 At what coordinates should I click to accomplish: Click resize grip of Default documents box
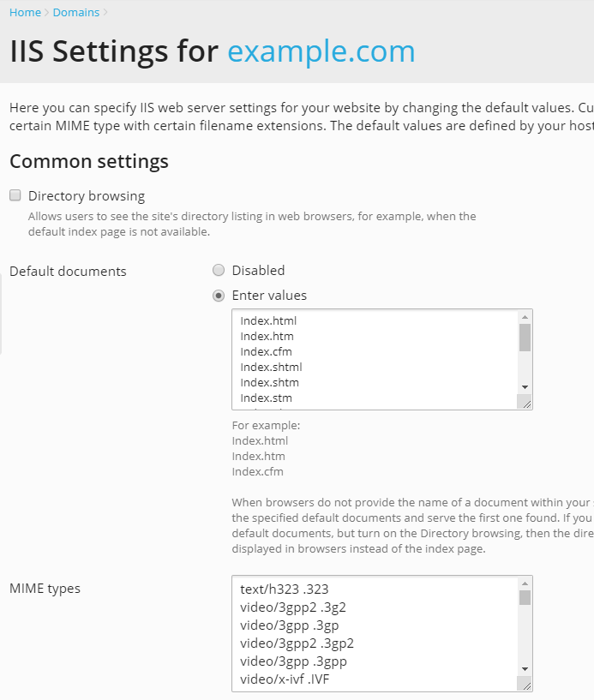coord(525,403)
